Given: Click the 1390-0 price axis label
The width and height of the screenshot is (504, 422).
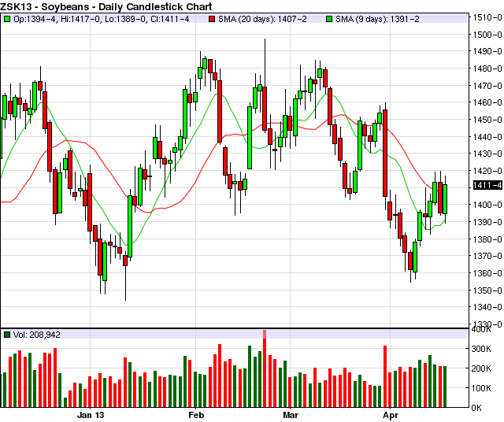Looking at the screenshot, I should click(x=487, y=222).
